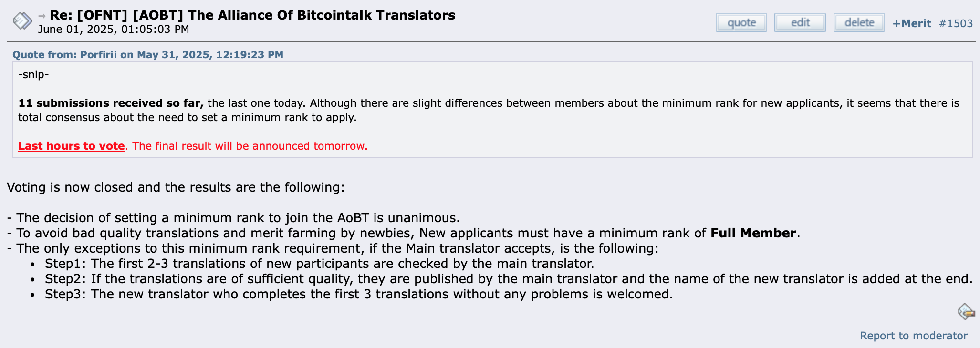Click the bold Full Member text
Screen dimensions: 980x348
[x=753, y=233]
